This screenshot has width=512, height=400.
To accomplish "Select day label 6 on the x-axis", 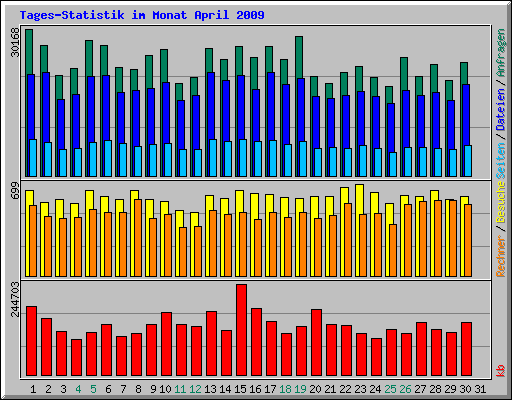I will tap(108, 389).
